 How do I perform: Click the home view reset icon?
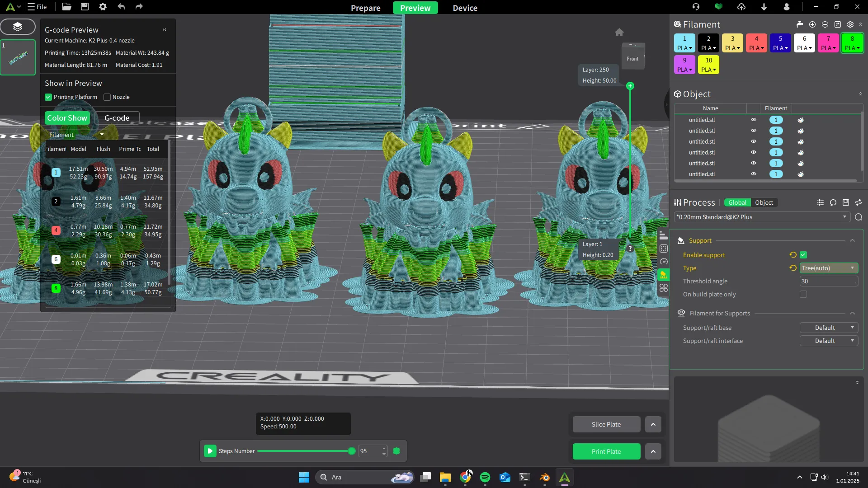(x=619, y=32)
